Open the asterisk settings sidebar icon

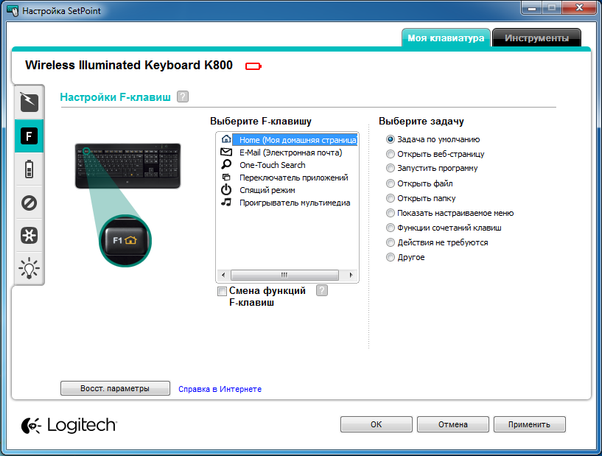click(29, 235)
